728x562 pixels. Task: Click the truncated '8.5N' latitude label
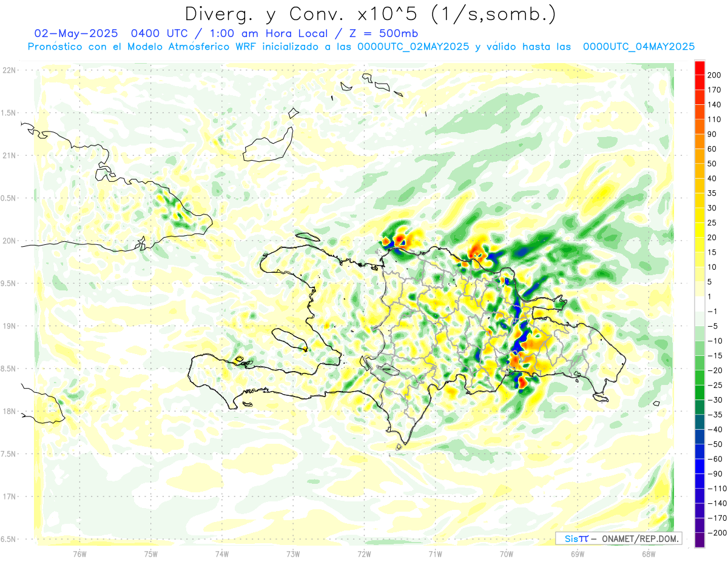pos(8,369)
